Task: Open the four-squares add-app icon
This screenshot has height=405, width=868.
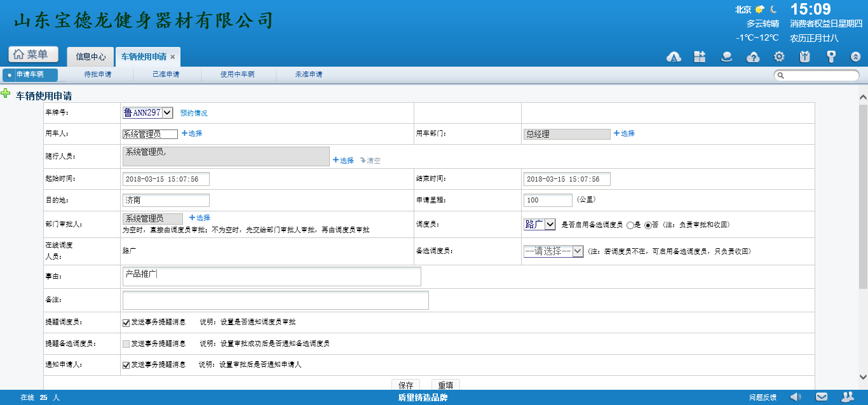Action: 700,56
